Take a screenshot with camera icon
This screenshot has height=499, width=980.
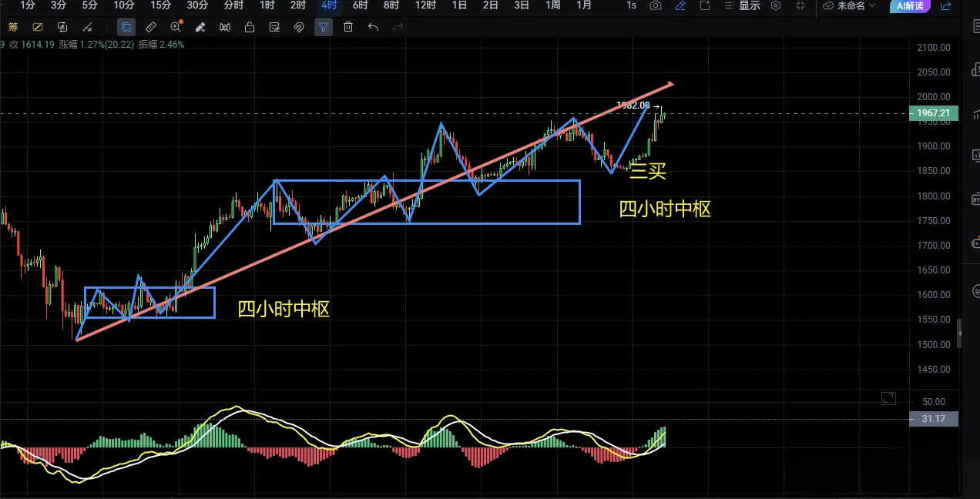[656, 5]
